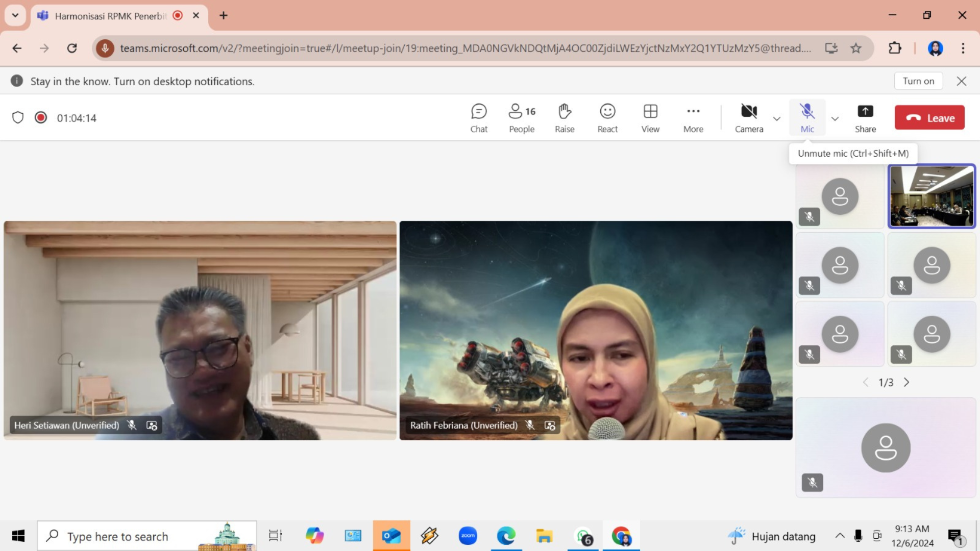Click the address bar URL
Screen dimensions: 980x551
[465, 48]
